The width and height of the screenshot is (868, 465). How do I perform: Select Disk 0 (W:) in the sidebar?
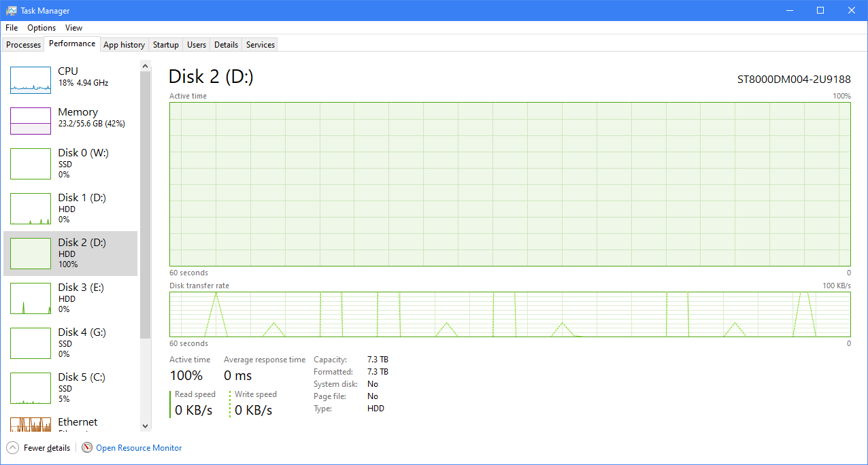click(x=71, y=163)
